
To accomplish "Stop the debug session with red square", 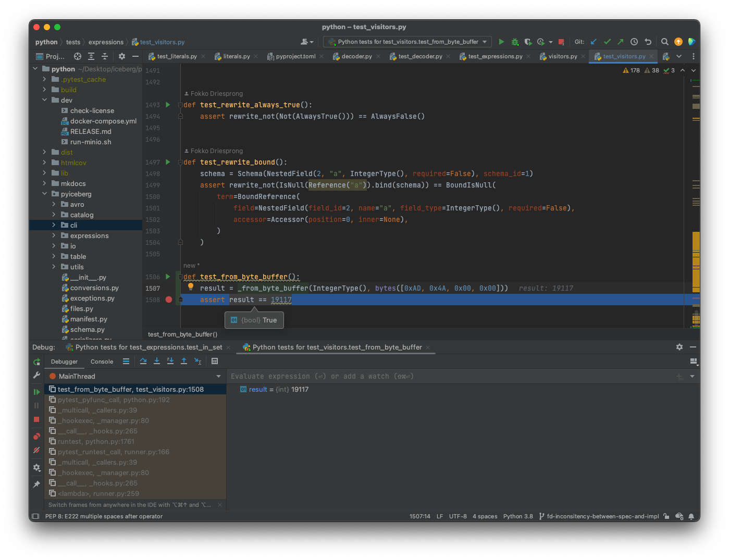I will pyautogui.click(x=36, y=419).
